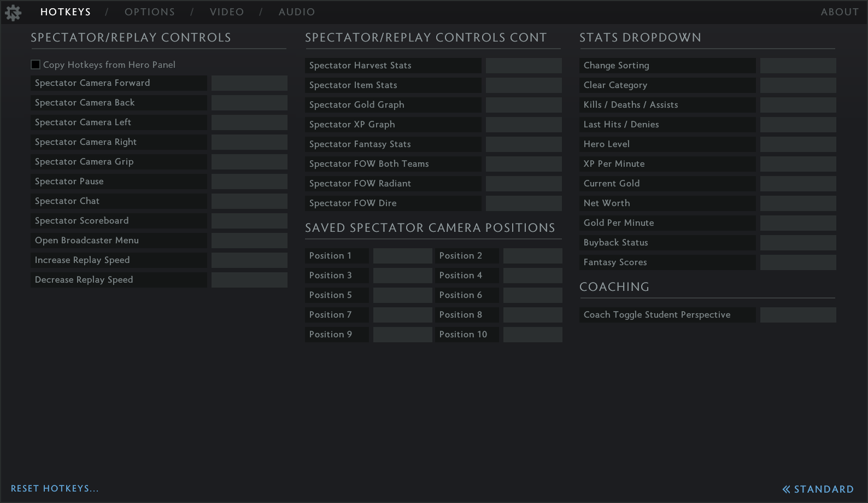Viewport: 868px width, 503px height.
Task: Select the Open Broadcaster Menu hotkey box
Action: coord(249,241)
